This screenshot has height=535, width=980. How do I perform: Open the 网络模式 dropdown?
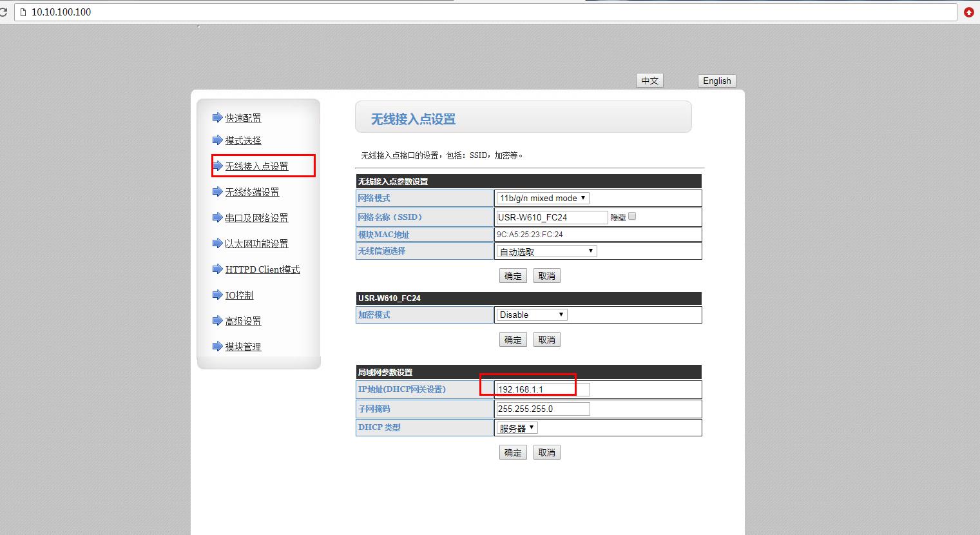543,199
